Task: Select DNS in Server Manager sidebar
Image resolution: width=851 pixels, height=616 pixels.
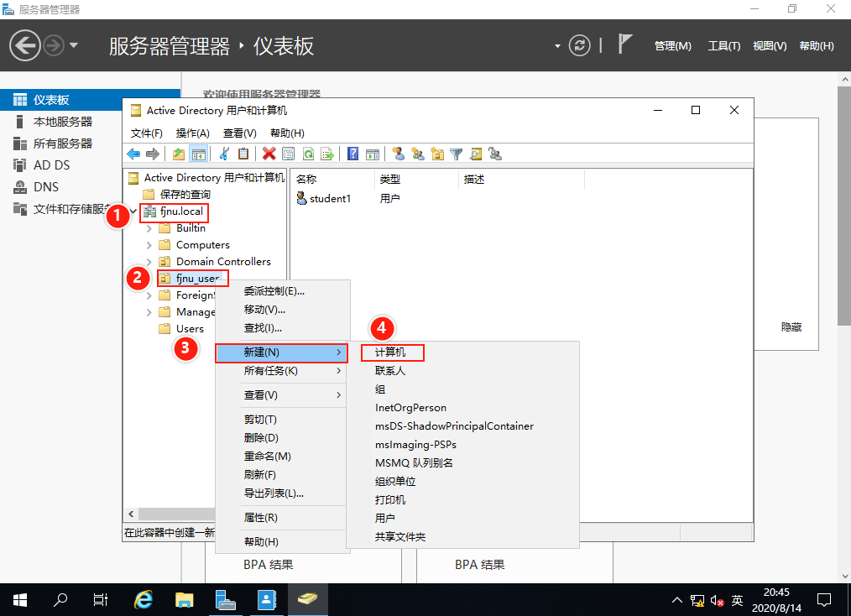Action: pyautogui.click(x=46, y=187)
